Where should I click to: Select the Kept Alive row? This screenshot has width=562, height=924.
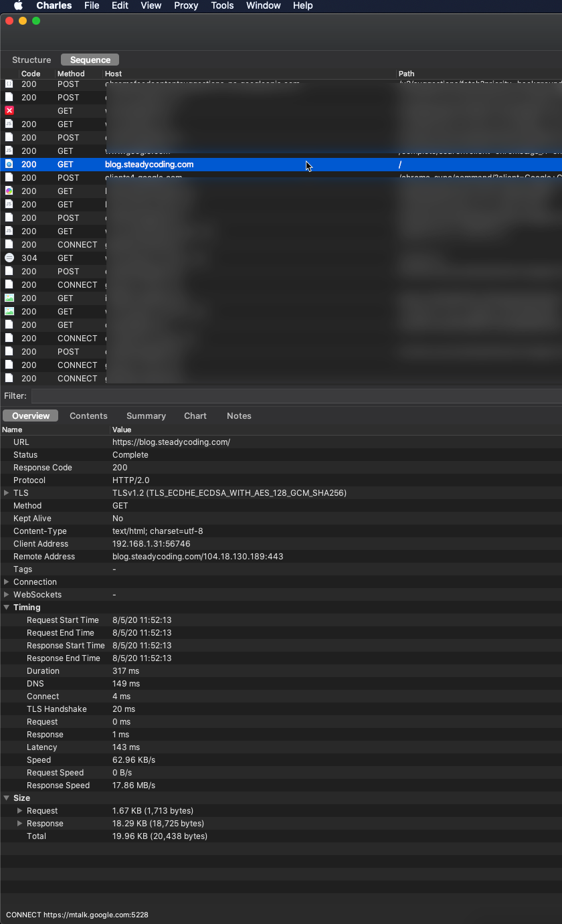tap(281, 519)
